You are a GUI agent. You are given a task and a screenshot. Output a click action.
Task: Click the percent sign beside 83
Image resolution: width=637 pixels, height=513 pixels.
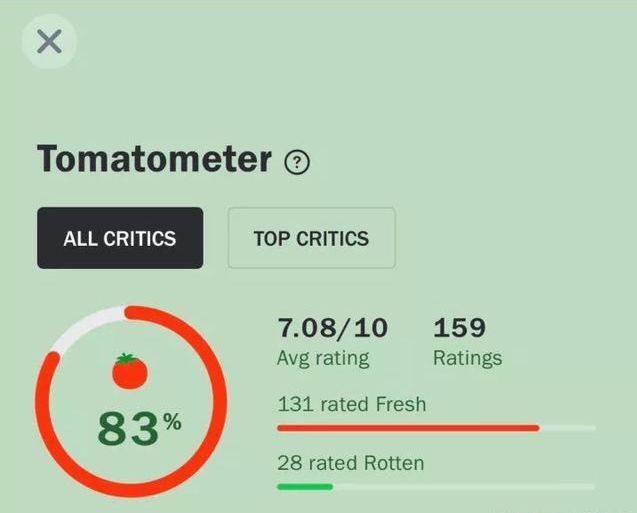click(x=172, y=422)
